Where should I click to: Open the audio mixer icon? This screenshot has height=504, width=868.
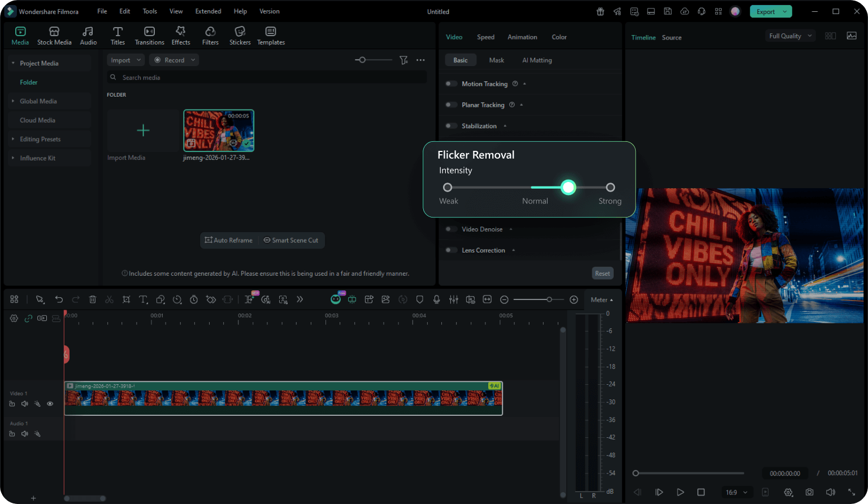(453, 299)
